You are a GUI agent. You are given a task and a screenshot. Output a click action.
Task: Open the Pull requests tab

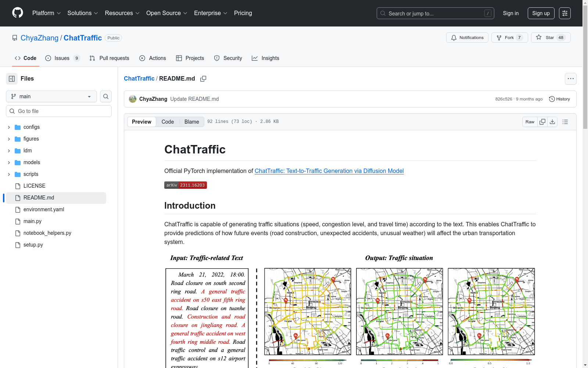coord(110,58)
